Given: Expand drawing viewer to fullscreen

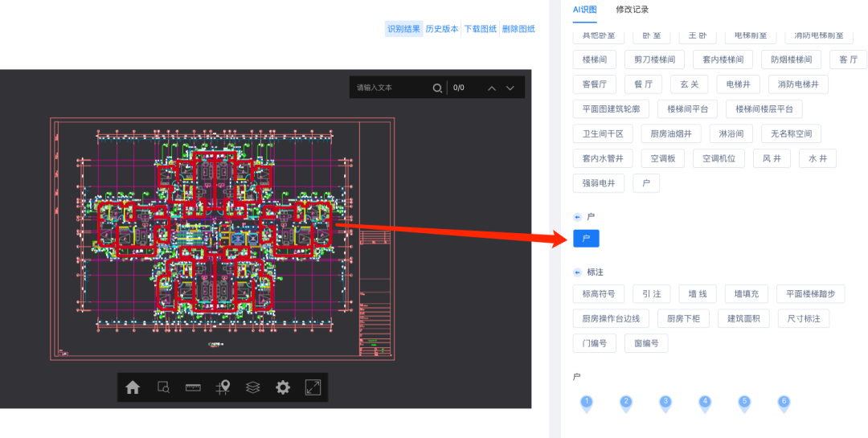Looking at the screenshot, I should click(x=313, y=387).
